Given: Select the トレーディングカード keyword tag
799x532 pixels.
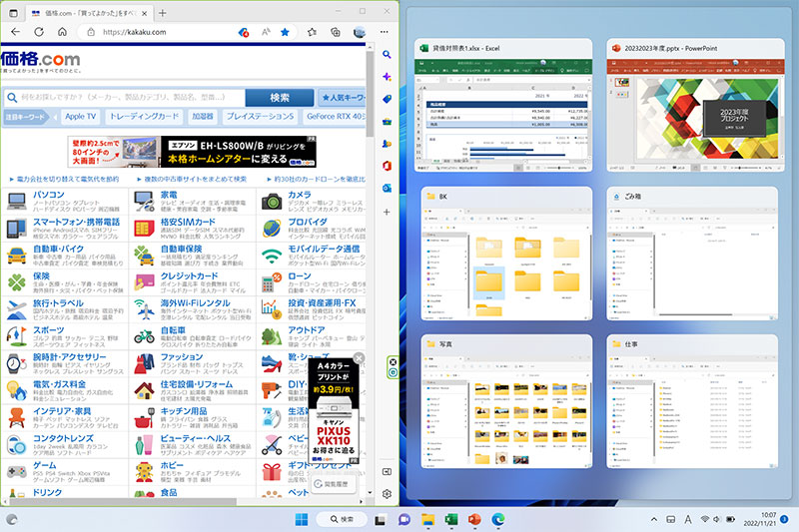Looking at the screenshot, I should (x=144, y=117).
